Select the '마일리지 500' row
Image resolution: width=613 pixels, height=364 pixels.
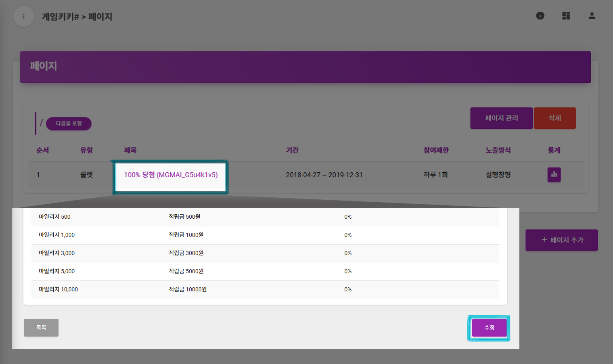pyautogui.click(x=54, y=217)
